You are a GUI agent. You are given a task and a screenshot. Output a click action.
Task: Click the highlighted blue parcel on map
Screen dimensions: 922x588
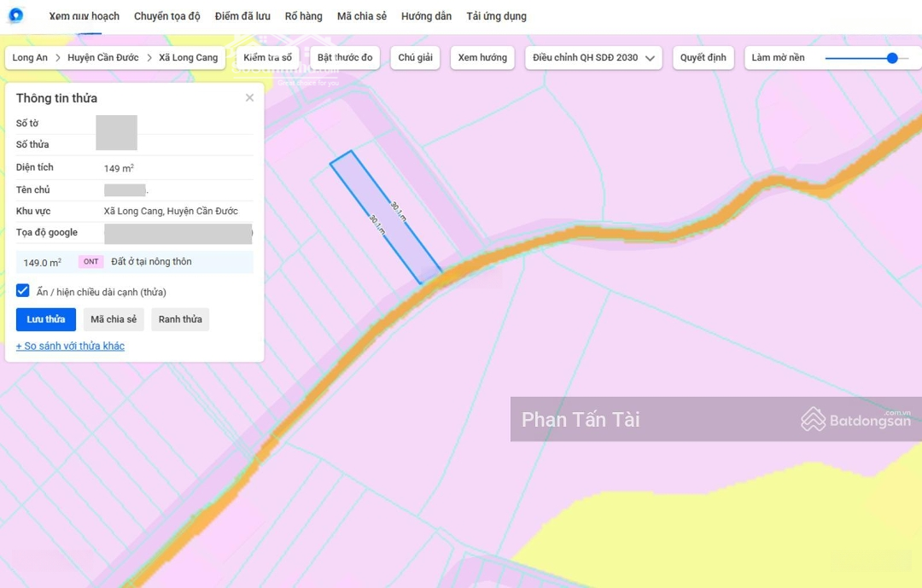pos(386,217)
